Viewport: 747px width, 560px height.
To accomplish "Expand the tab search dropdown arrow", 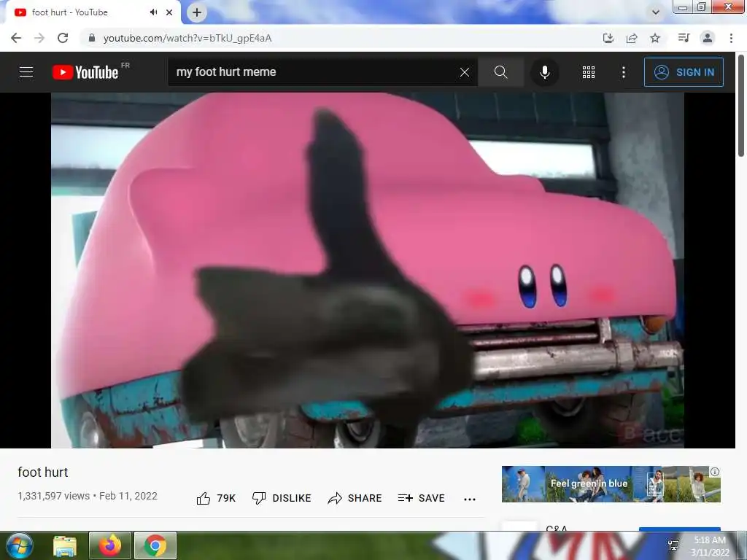I will pos(656,12).
